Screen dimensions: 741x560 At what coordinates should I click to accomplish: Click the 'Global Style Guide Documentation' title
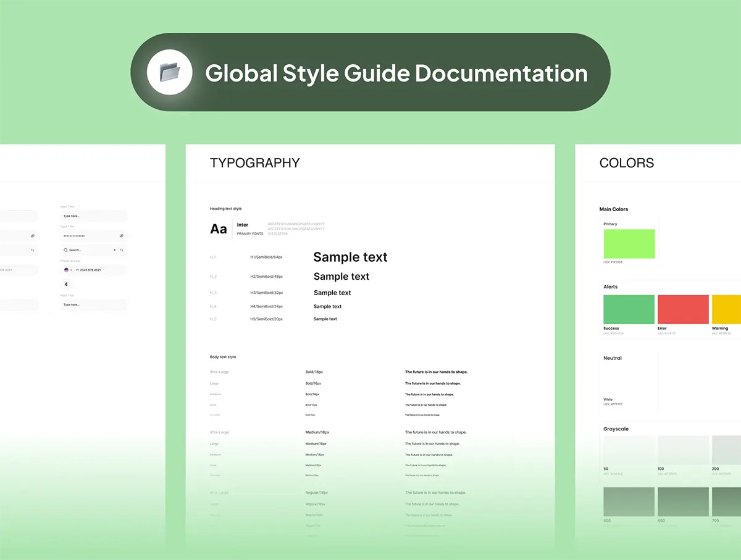pos(396,73)
